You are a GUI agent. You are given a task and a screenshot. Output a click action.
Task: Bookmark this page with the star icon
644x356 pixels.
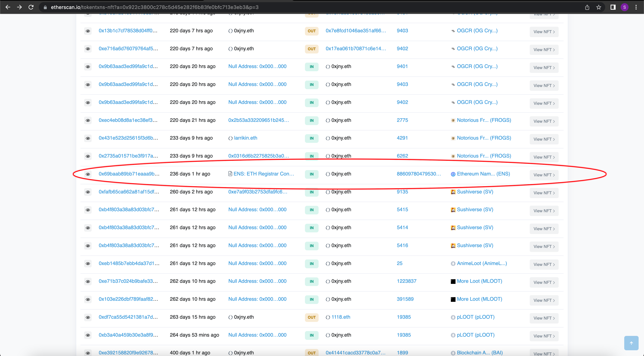(x=599, y=7)
